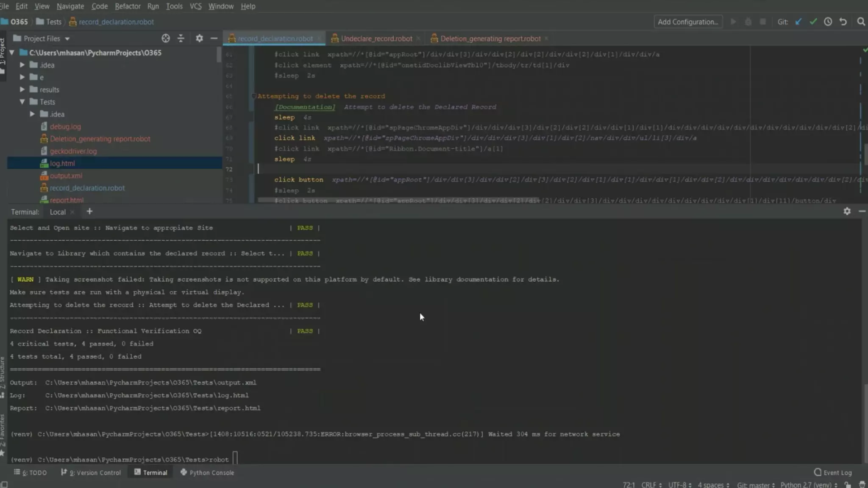Image resolution: width=868 pixels, height=488 pixels.
Task: Expand the results folder
Action: click(22, 89)
